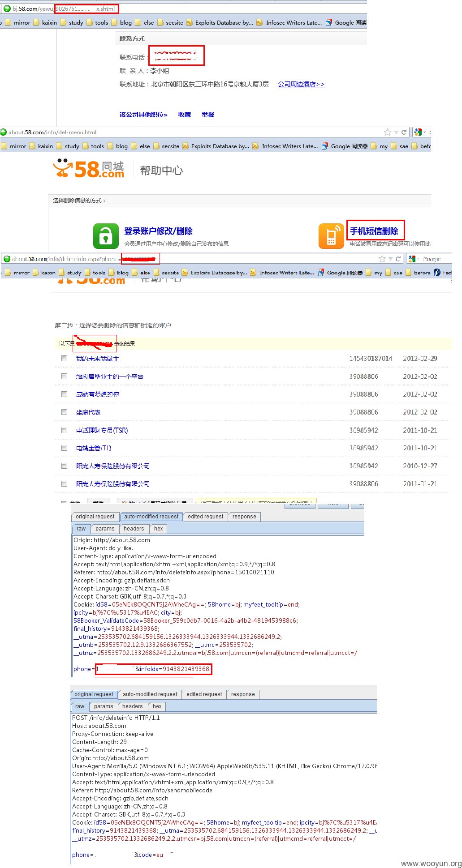Image resolution: width=462 pixels, height=868 pixels.
Task: Click the 'User-Agent: do y like!' line
Action: tap(103, 548)
